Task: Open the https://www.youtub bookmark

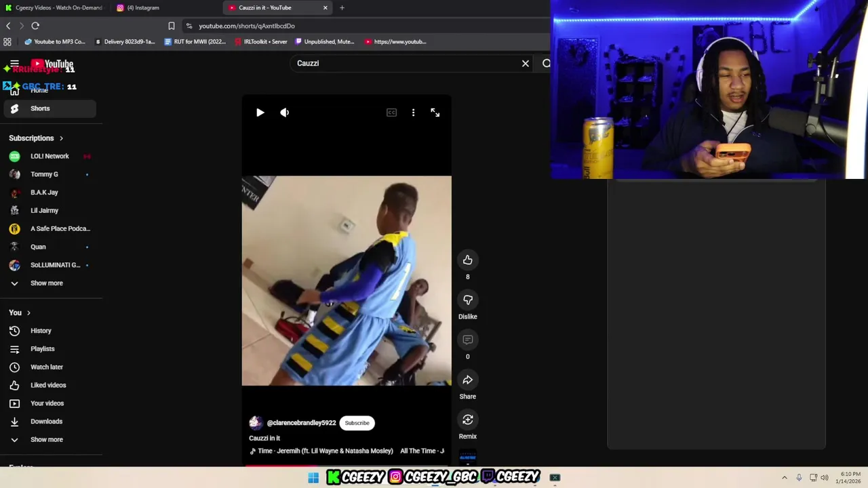Action: (x=396, y=41)
